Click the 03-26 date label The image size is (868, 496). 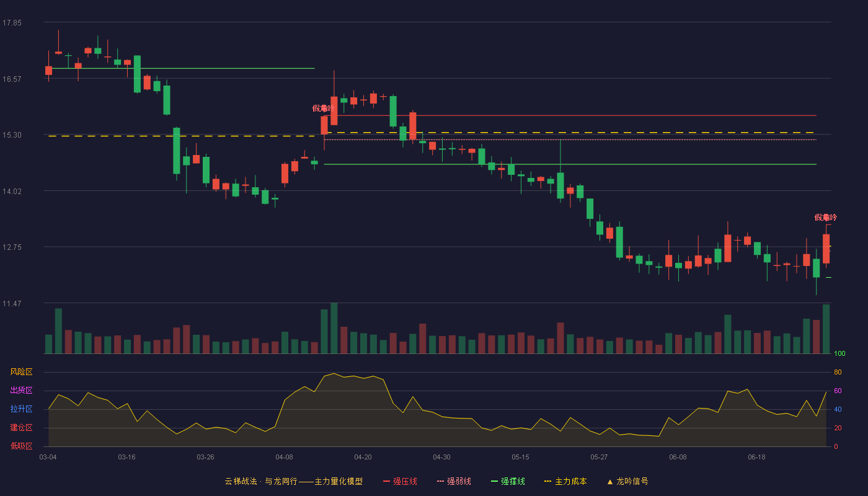click(x=205, y=457)
